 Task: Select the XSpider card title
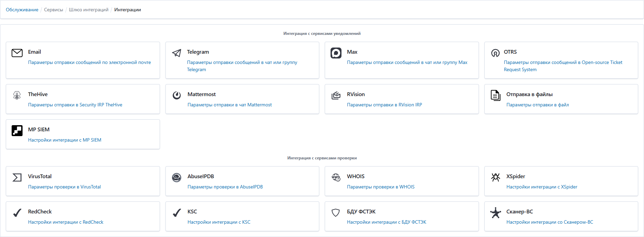coord(516,176)
